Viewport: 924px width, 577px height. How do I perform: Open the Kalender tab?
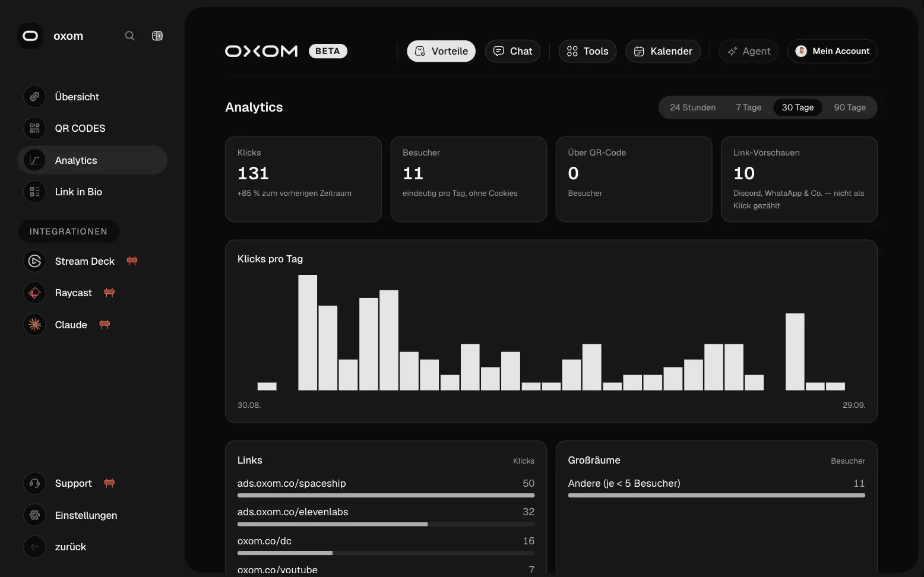tap(663, 51)
